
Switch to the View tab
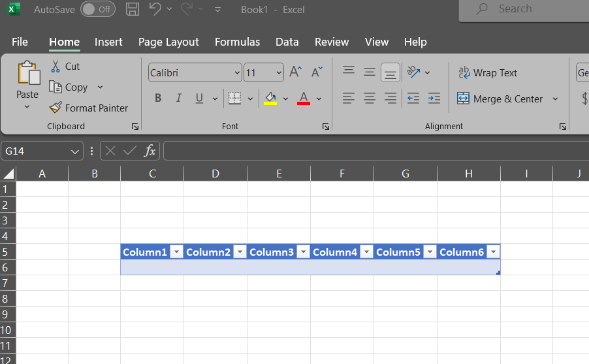376,42
